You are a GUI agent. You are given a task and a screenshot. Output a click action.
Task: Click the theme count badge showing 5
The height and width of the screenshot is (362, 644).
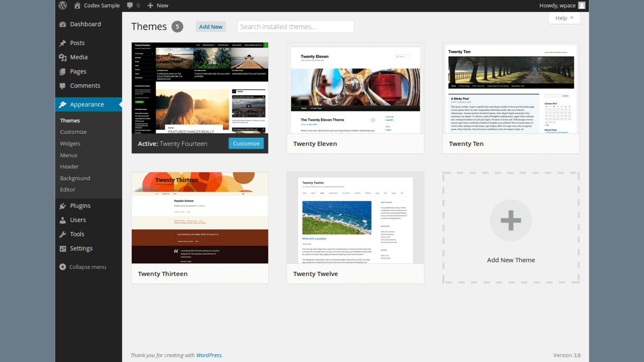pyautogui.click(x=177, y=27)
